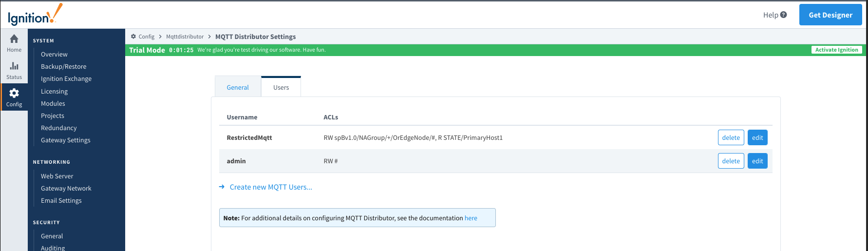
Task: Click the gear icon beside Config breadcrumb
Action: click(x=133, y=37)
